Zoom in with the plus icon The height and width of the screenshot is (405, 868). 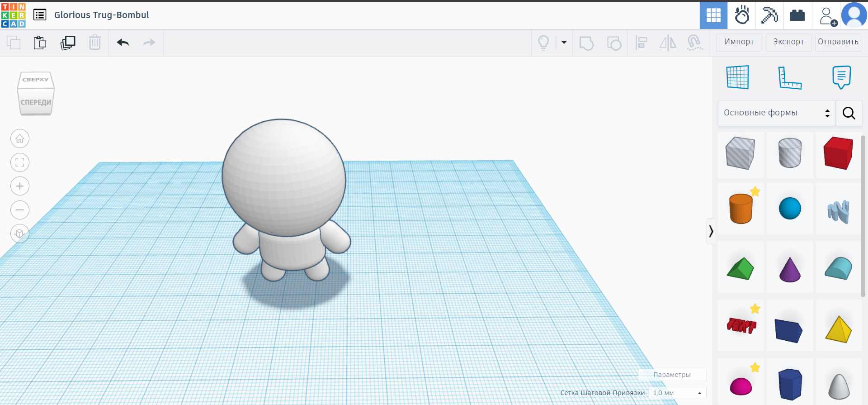[20, 186]
